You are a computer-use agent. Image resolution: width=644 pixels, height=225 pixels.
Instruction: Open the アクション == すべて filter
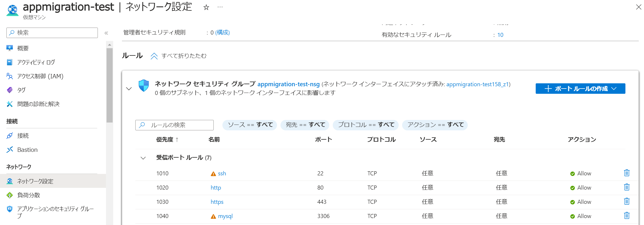coord(435,125)
